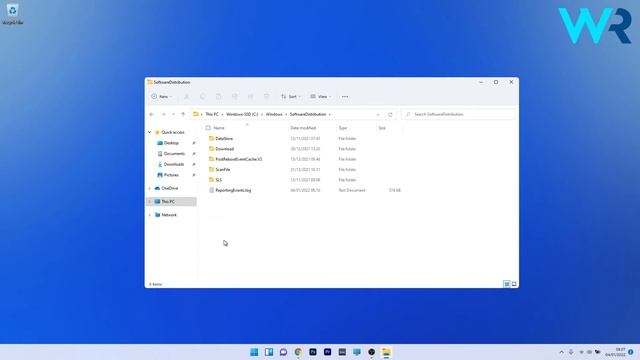Open the Widgets panel from the taskbar
Image resolution: width=640 pixels, height=360 pixels.
click(269, 352)
